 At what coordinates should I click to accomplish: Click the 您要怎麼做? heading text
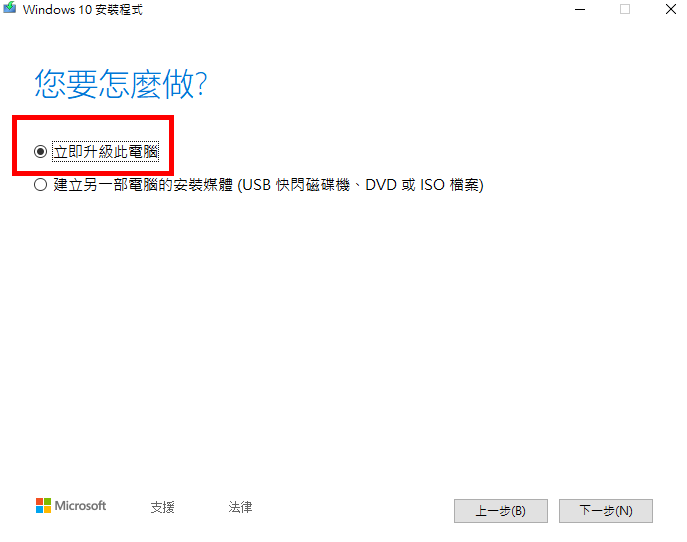coord(121,83)
